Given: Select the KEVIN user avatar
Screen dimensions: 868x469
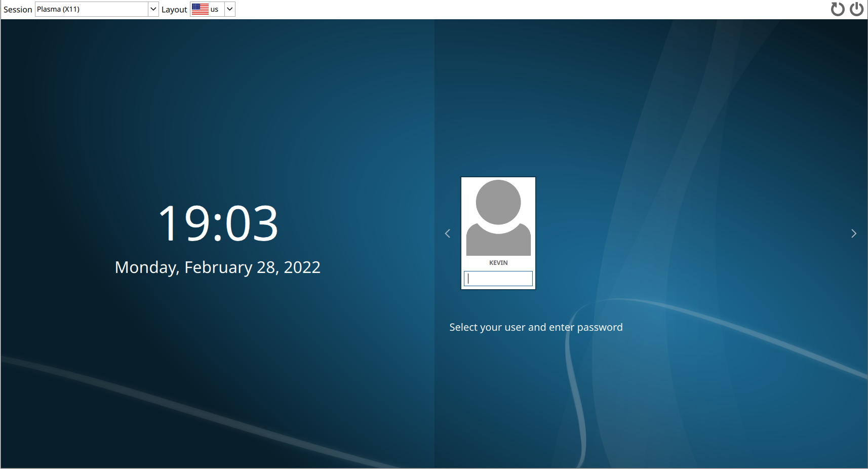Looking at the screenshot, I should click(x=498, y=217).
